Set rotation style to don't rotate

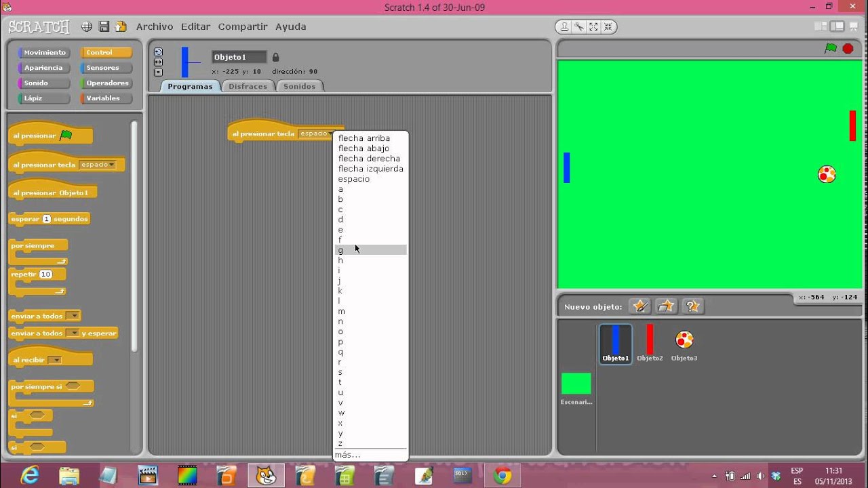158,72
